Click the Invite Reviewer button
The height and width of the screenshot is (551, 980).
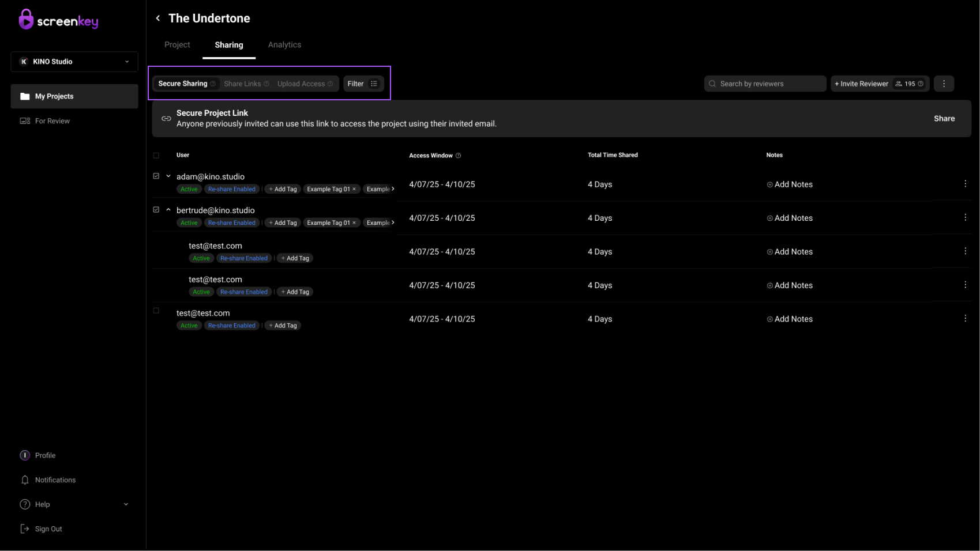(862, 84)
